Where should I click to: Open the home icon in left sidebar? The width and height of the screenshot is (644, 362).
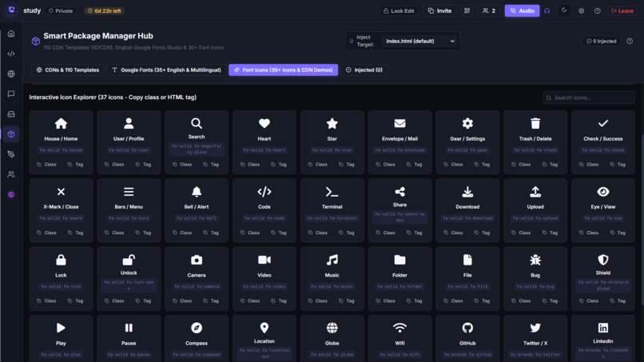[x=11, y=34]
